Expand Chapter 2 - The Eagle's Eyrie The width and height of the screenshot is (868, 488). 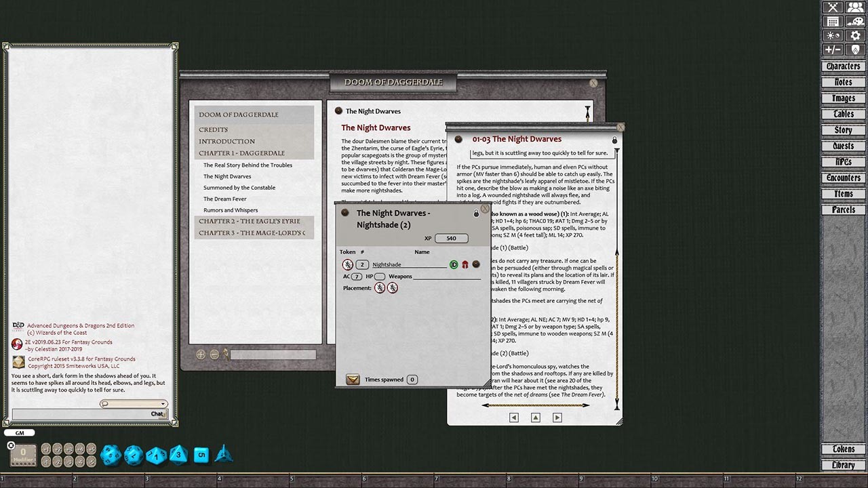coord(250,221)
